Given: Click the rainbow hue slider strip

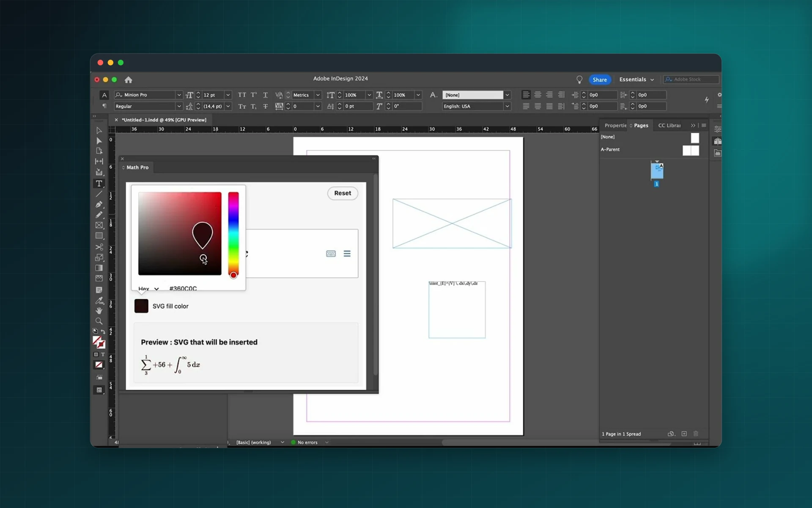Looking at the screenshot, I should coord(233,233).
